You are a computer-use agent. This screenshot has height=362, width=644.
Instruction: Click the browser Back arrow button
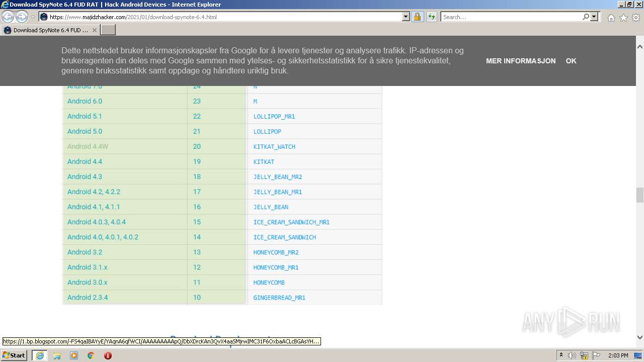8,17
